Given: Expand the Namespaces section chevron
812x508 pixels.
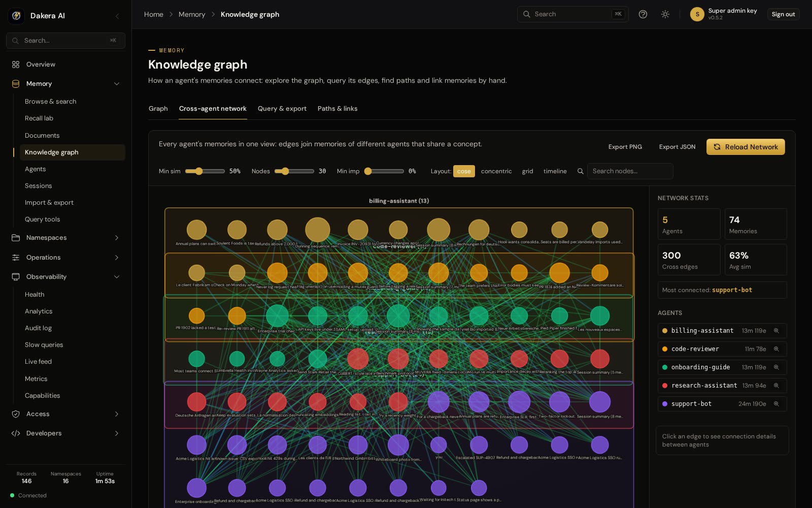Looking at the screenshot, I should 117,238.
